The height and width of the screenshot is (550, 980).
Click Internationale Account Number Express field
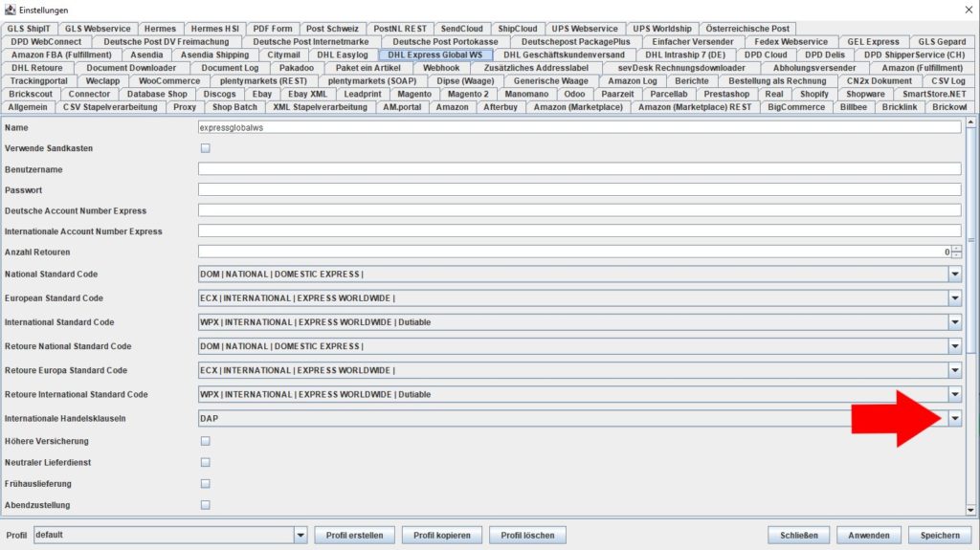point(579,231)
